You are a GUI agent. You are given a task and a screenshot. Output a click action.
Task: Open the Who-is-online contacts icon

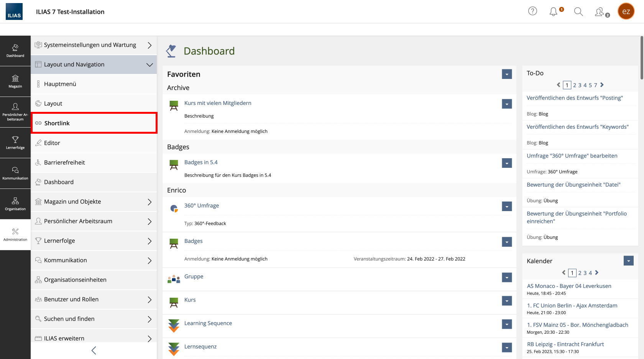pyautogui.click(x=600, y=12)
